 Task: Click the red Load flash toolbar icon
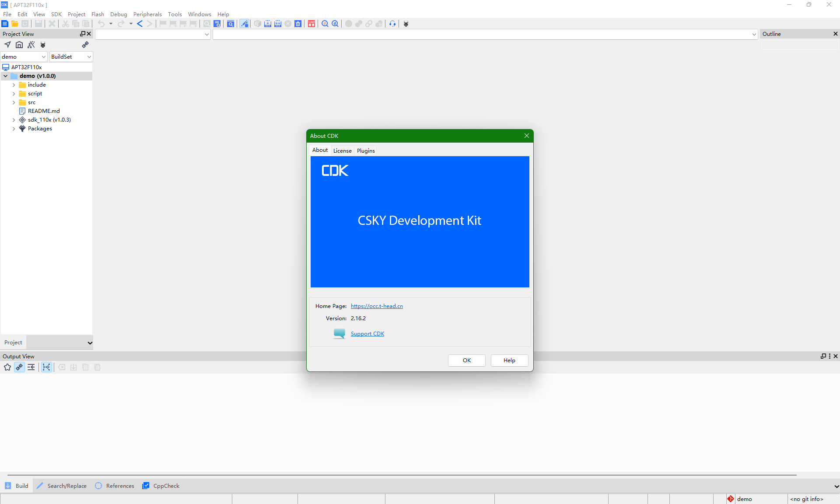pyautogui.click(x=311, y=24)
